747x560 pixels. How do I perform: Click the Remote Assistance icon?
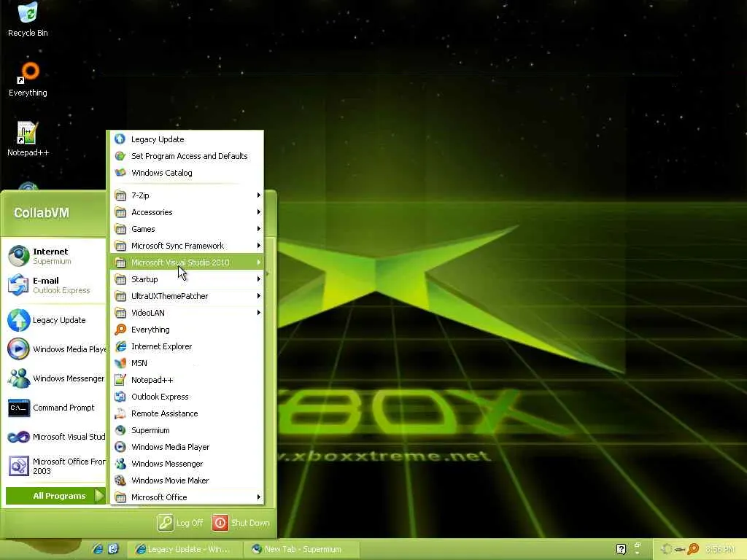click(120, 413)
